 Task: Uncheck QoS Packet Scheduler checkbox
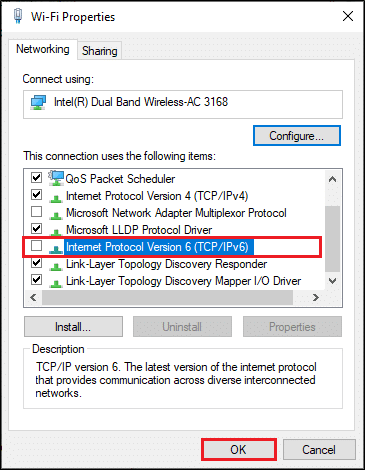pos(36,178)
